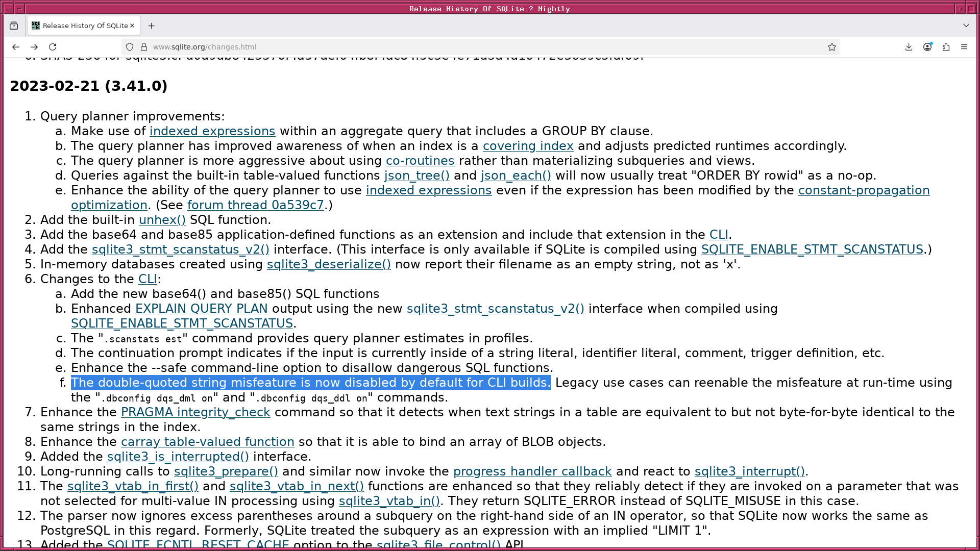980x551 pixels.
Task: Open the Firefox account menu
Action: (x=927, y=46)
